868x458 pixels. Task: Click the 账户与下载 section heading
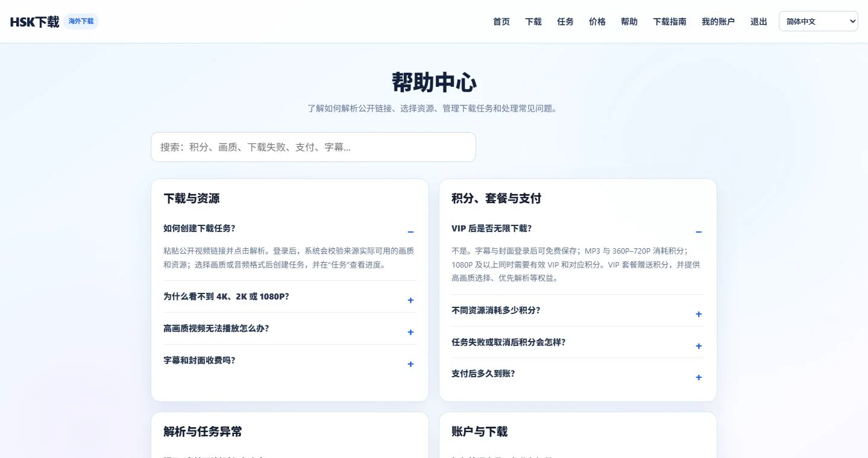pyautogui.click(x=480, y=432)
